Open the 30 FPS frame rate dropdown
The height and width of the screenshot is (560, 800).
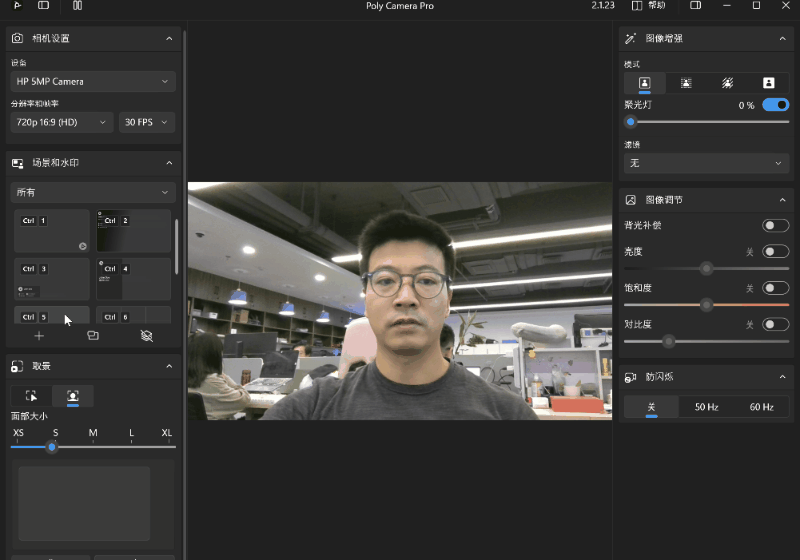147,122
